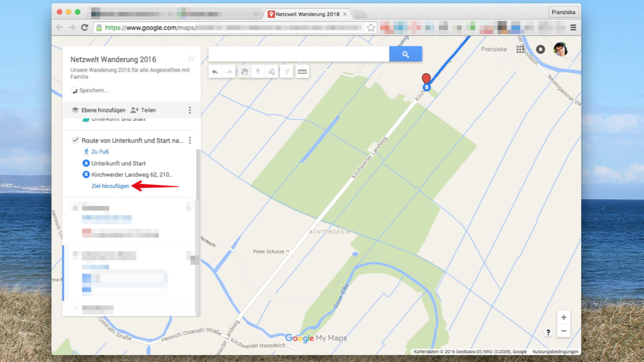Bookmark this page with the star
Image resolution: width=644 pixels, height=362 pixels.
click(371, 27)
